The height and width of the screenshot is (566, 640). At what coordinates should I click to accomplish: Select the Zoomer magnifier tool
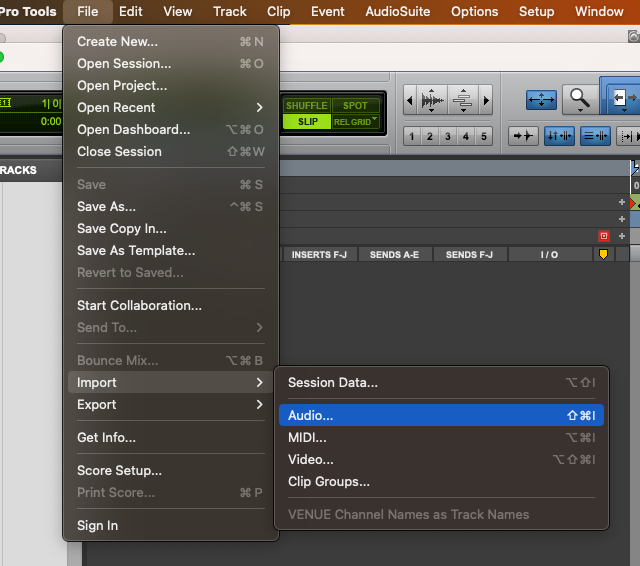click(x=580, y=100)
